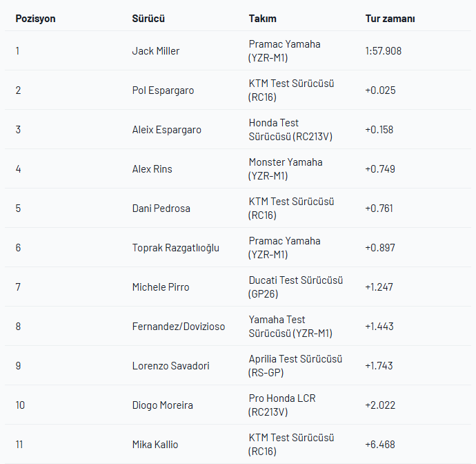This screenshot has width=476, height=464.
Task: Select the Aleix Espargaro driver cell
Action: tap(166, 130)
